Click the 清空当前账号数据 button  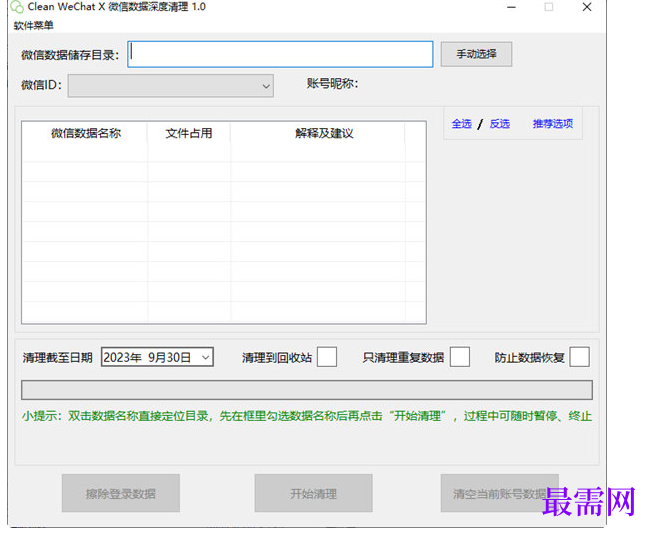point(500,493)
